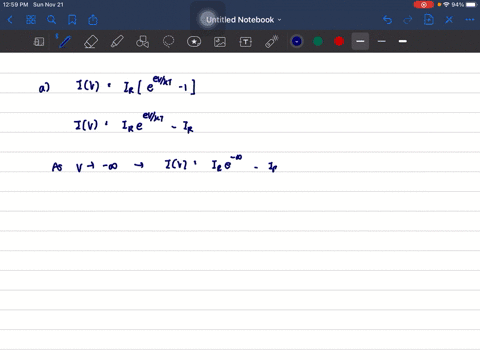Choose the green pen color

318,41
